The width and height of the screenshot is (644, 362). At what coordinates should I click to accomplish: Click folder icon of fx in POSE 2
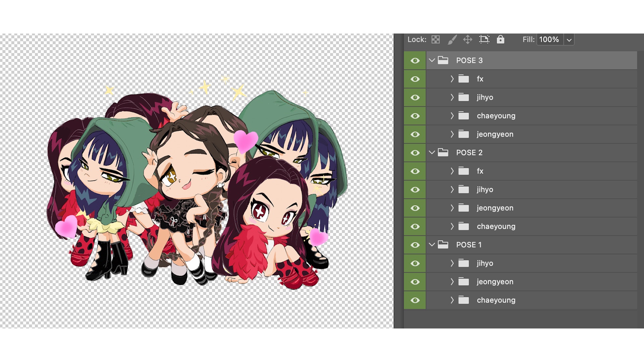coord(464,171)
